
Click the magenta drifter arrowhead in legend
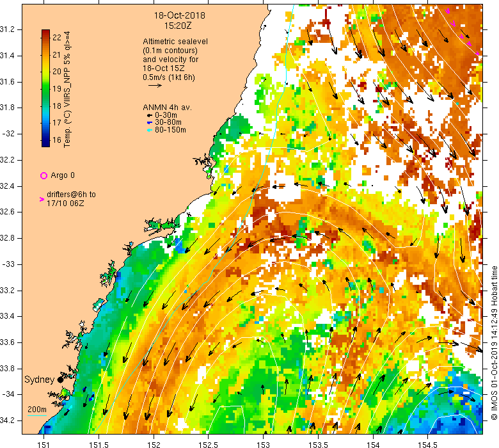pyautogui.click(x=42, y=199)
